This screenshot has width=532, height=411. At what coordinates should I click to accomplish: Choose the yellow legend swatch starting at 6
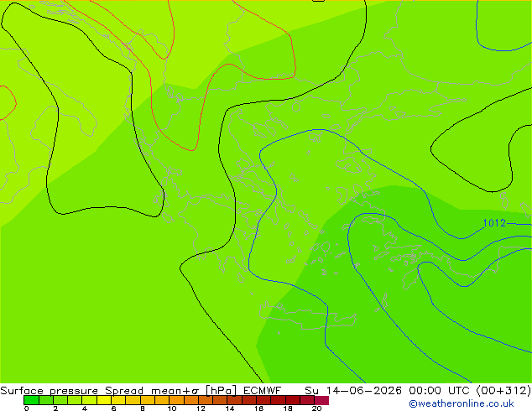(118, 400)
